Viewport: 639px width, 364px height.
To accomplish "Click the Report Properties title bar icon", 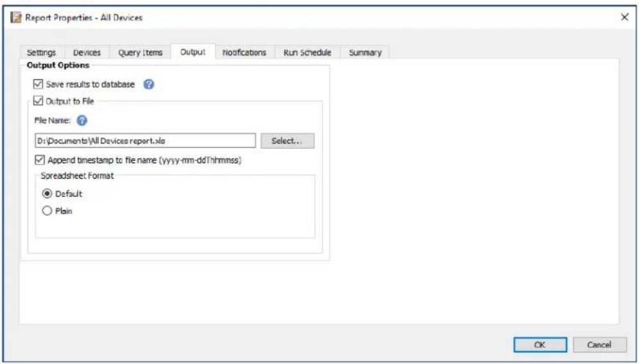I will coord(17,18).
